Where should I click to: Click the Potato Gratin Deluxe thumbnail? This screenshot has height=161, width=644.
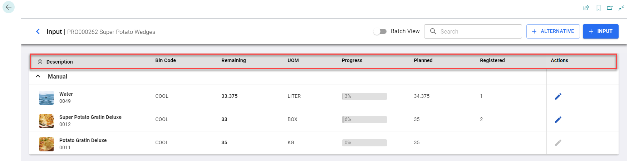pos(46,144)
